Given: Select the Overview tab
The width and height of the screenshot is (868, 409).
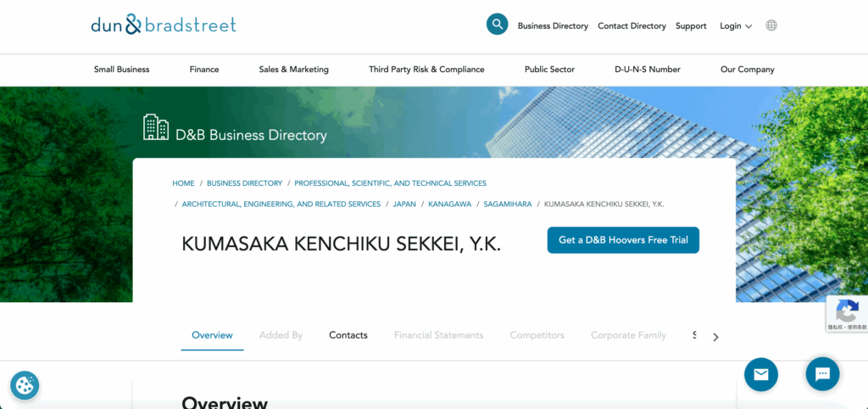Looking at the screenshot, I should coord(212,335).
